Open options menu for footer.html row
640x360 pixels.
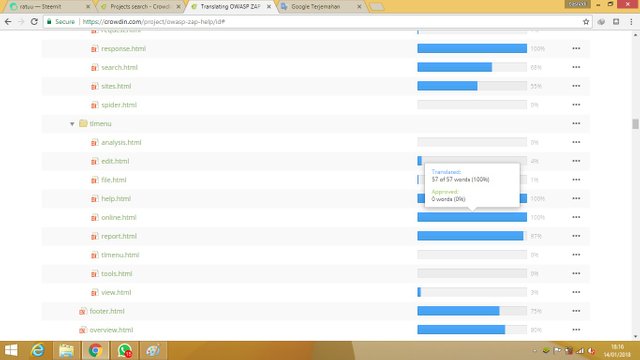(x=576, y=311)
